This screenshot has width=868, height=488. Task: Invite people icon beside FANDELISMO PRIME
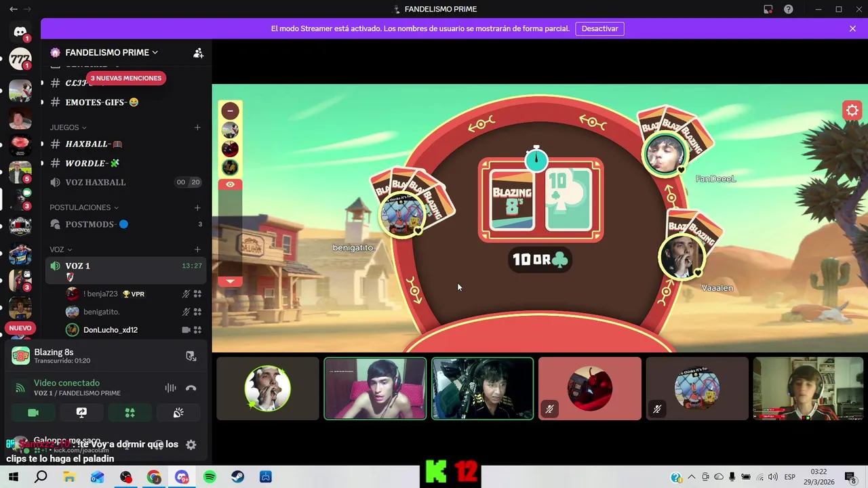[198, 53]
